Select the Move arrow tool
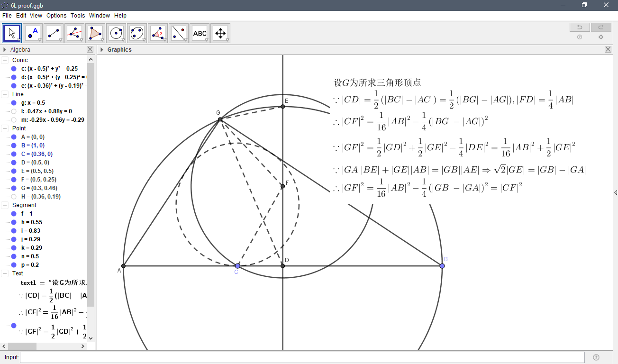This screenshot has height=364, width=618. [12, 33]
